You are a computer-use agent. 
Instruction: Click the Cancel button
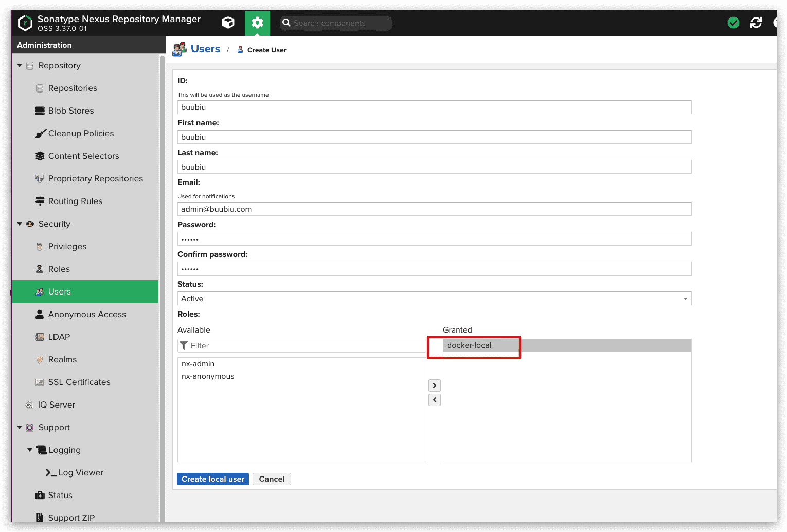[272, 479]
